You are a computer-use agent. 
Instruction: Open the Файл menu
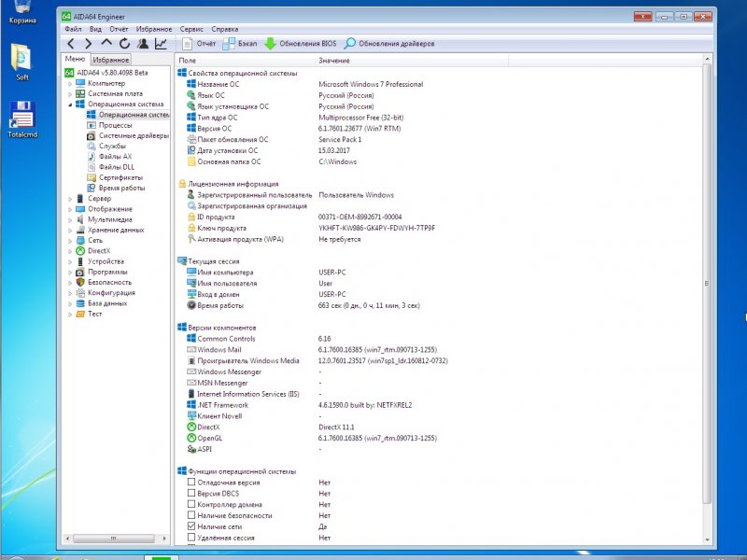point(74,29)
